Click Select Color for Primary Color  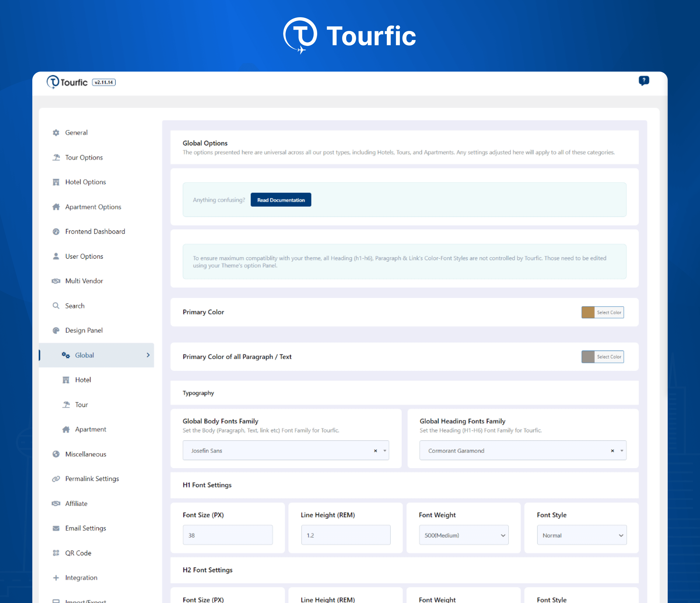pos(609,313)
